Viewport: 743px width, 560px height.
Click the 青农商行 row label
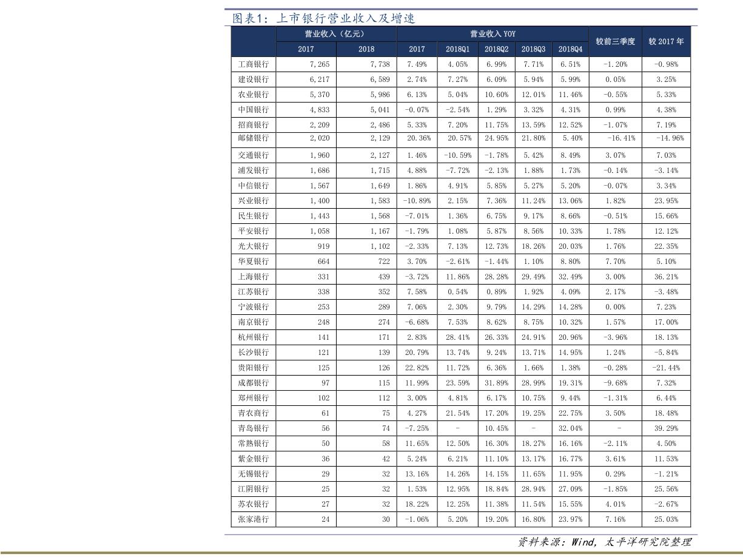coord(254,413)
